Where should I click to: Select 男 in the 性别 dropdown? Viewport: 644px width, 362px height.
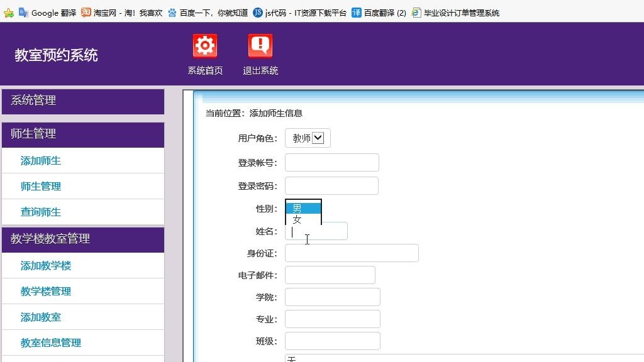pos(303,208)
